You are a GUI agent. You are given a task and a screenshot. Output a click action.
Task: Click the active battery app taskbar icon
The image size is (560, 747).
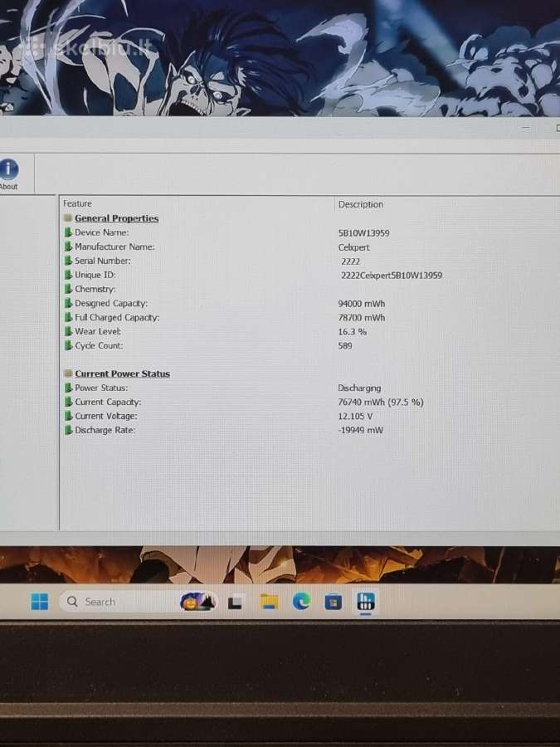point(366,602)
